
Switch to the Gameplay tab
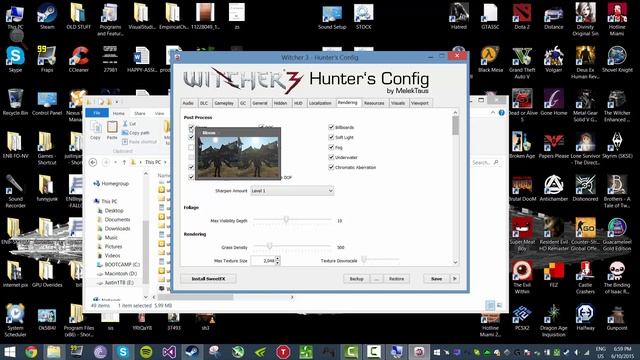pos(224,103)
